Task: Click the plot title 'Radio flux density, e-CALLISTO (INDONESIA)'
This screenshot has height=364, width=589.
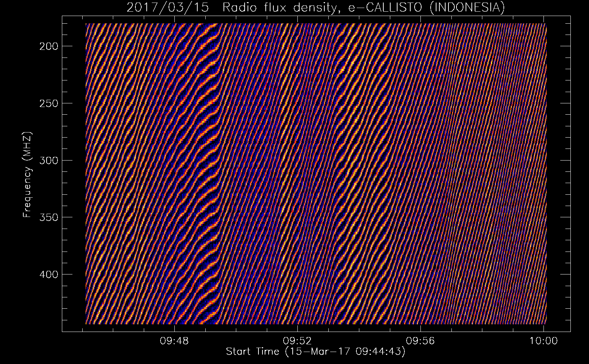Action: point(363,8)
